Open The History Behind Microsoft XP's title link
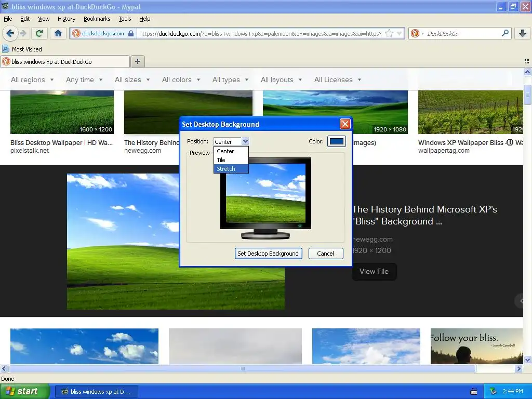The width and height of the screenshot is (532, 399). tap(424, 215)
